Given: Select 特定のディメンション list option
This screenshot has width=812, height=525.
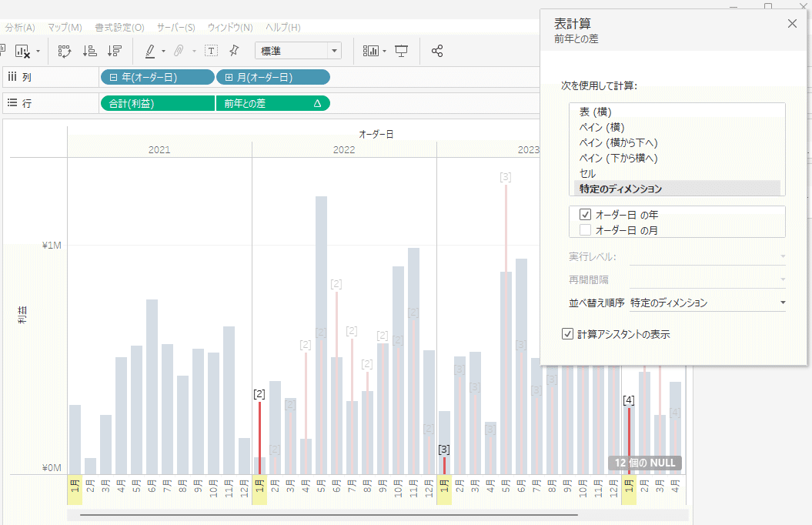Looking at the screenshot, I should (x=677, y=189).
